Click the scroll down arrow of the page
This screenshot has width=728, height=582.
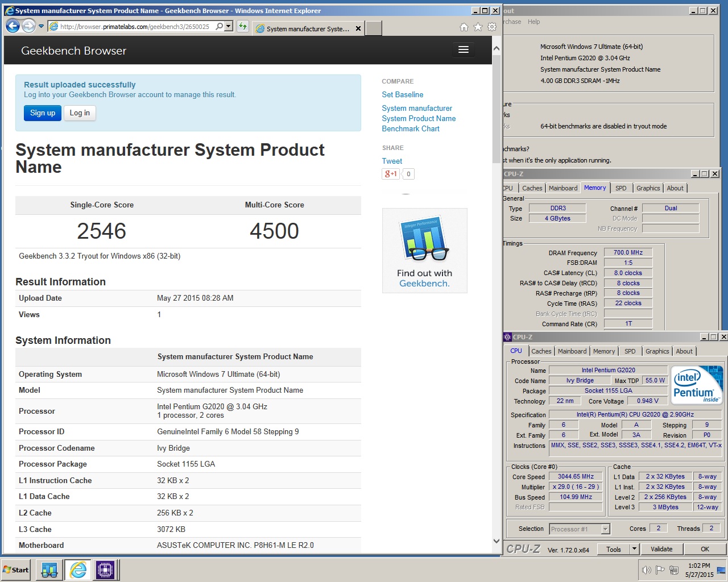497,541
